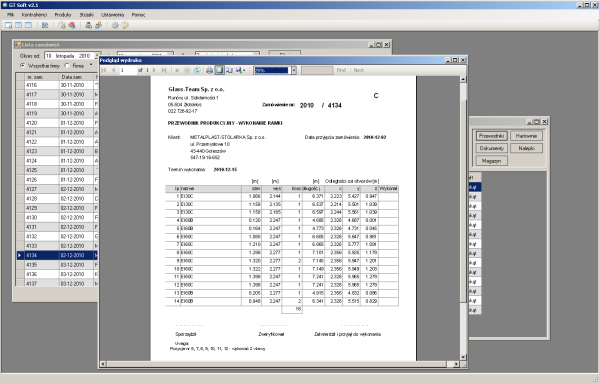Click the refresh icon in report toolbar

point(197,70)
